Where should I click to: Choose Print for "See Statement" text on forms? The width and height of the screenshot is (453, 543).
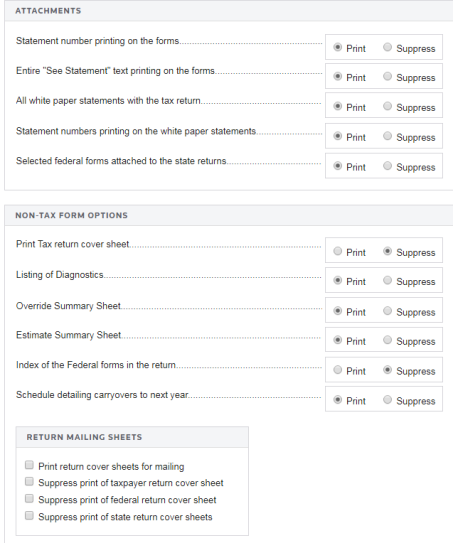[338, 76]
